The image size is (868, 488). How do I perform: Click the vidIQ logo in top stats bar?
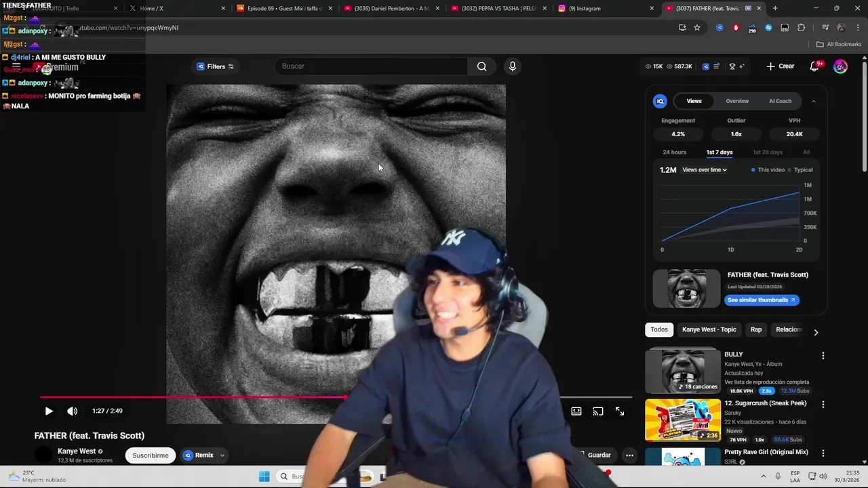pyautogui.click(x=706, y=66)
